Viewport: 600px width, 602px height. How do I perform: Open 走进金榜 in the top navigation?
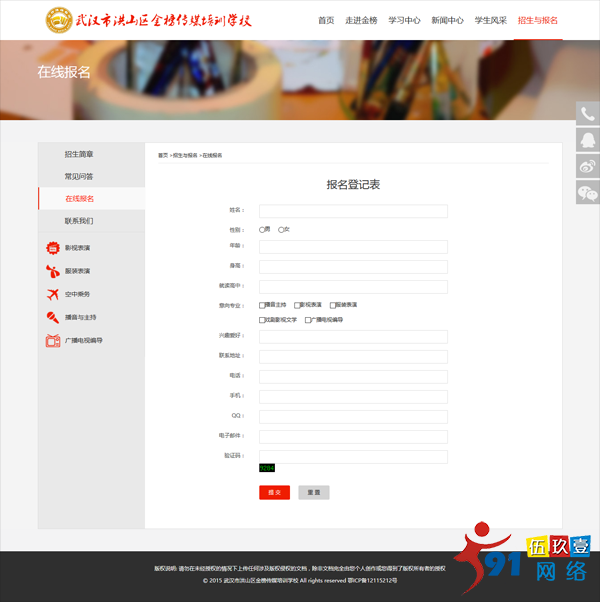point(361,20)
